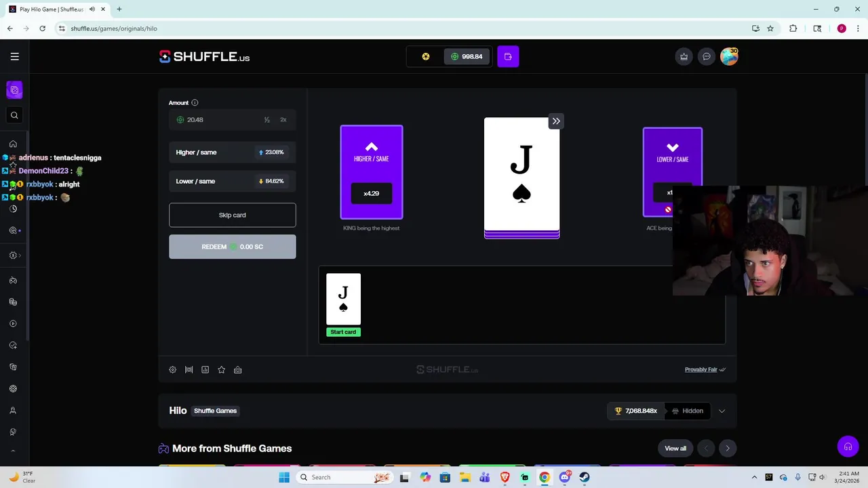Go to previous games carousel arrow

706,449
